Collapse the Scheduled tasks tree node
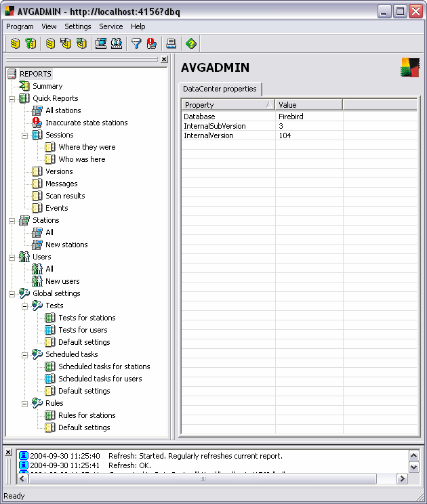 [25, 354]
